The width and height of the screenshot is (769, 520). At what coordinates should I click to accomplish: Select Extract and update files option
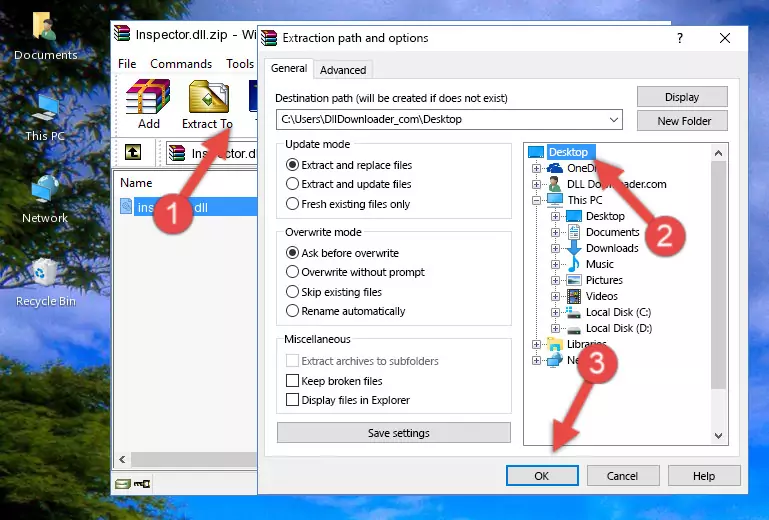coord(292,184)
